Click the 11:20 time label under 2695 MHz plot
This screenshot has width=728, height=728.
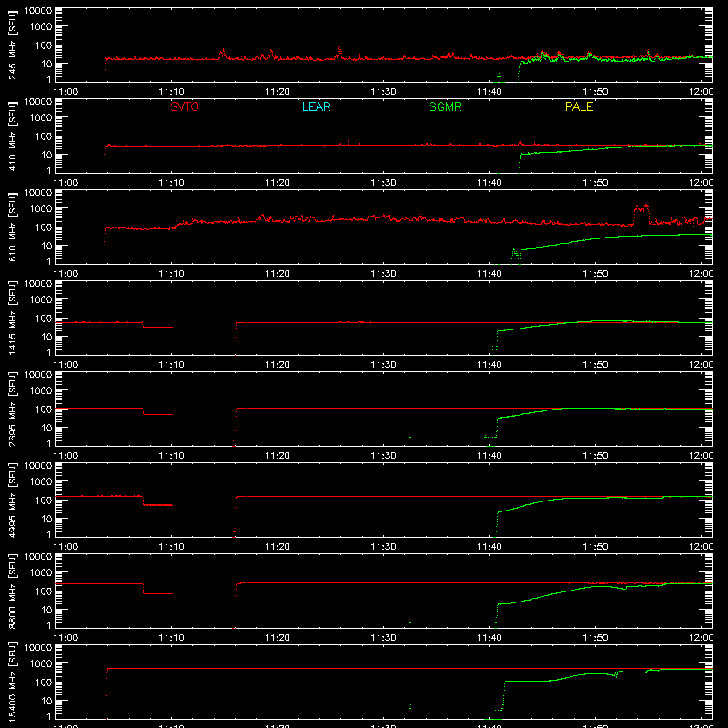point(278,456)
